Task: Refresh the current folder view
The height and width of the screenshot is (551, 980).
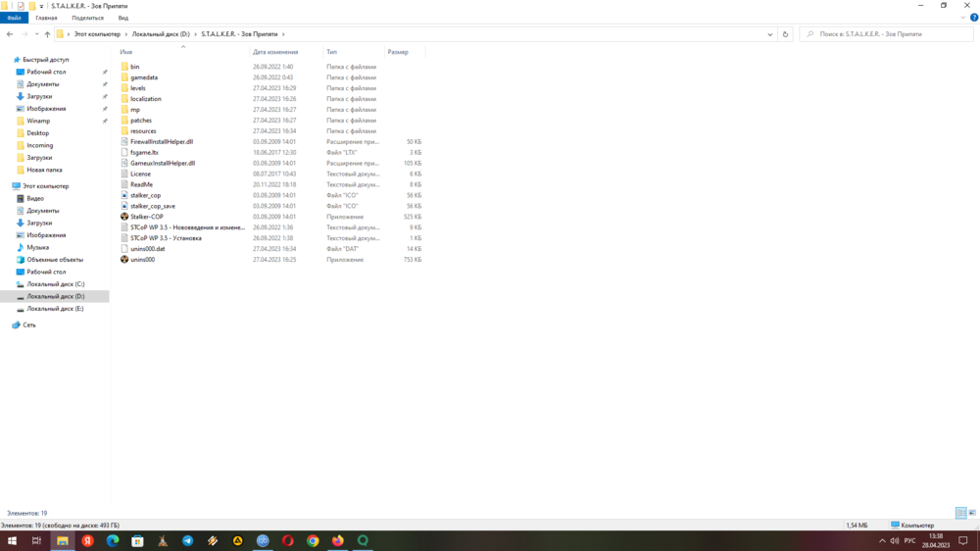Action: [x=785, y=34]
